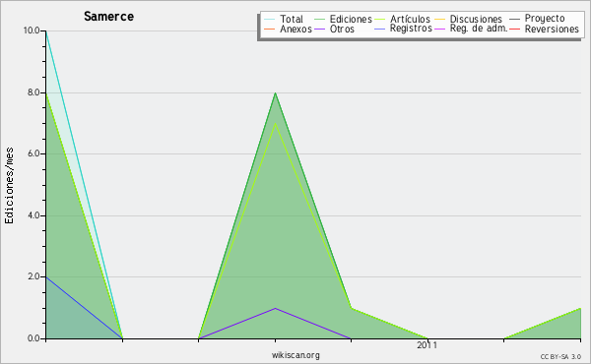Click the Artículos legend label

coord(410,19)
